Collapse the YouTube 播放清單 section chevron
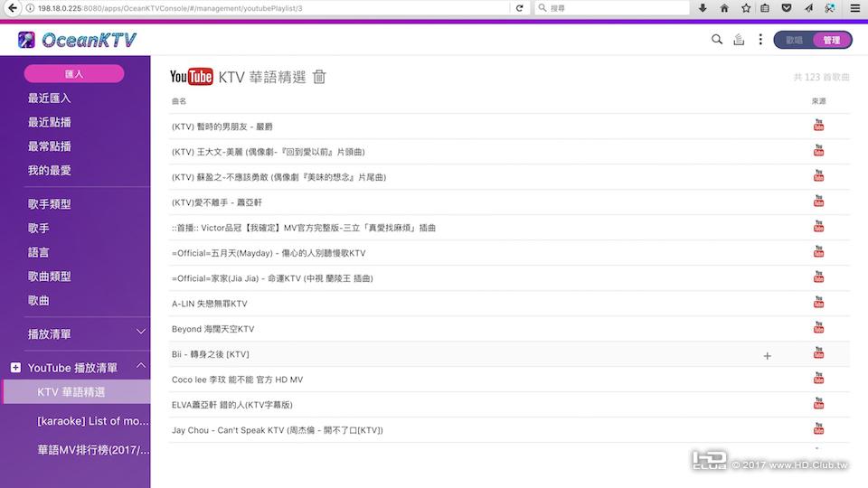Viewport: 868px width, 488px height. pos(141,366)
